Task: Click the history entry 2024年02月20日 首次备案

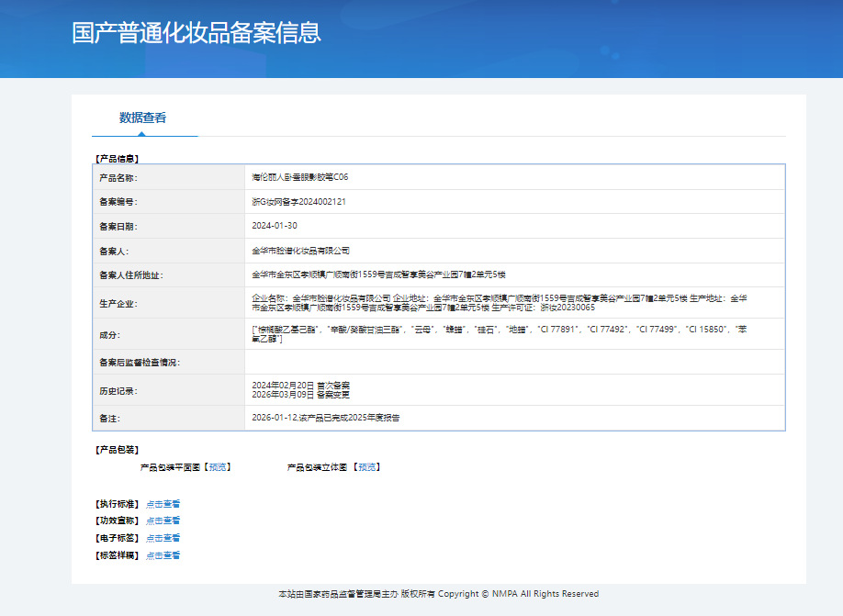Action: 300,386
